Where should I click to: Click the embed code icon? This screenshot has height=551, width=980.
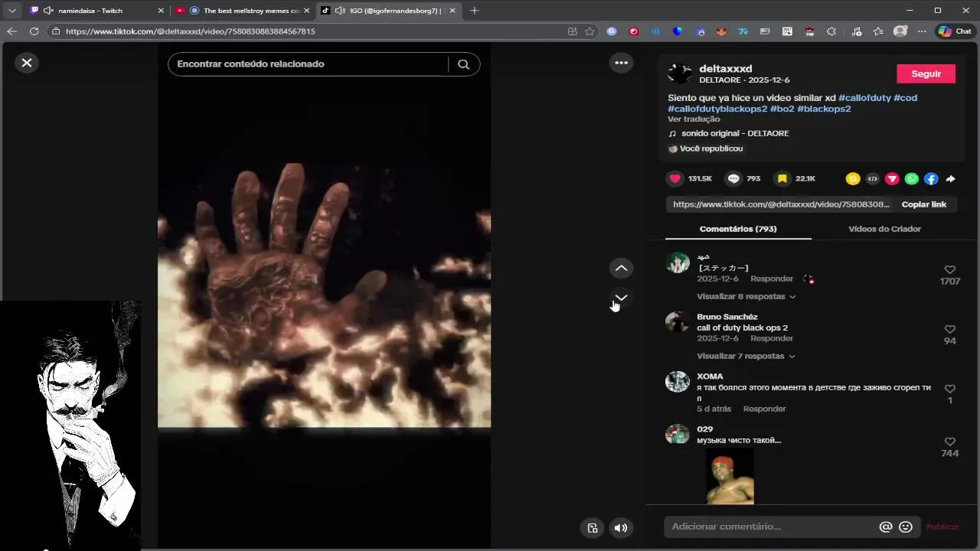coord(873,178)
